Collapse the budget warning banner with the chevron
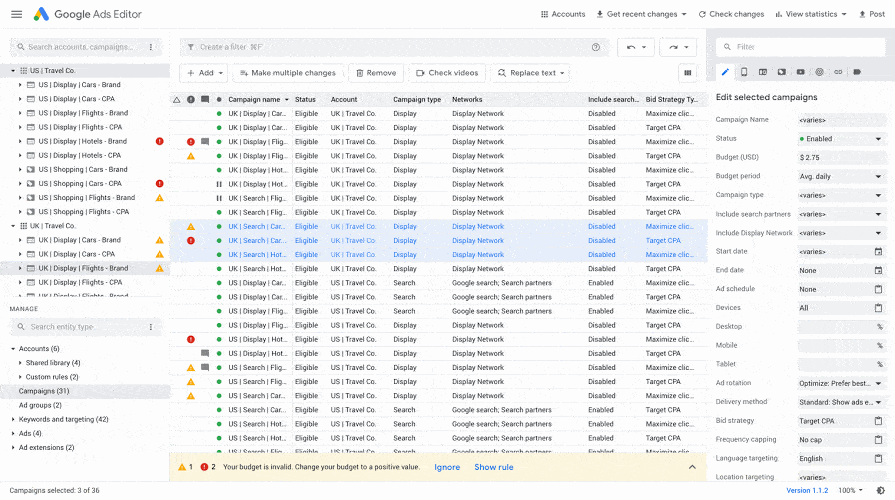The image size is (895, 500). tap(691, 467)
